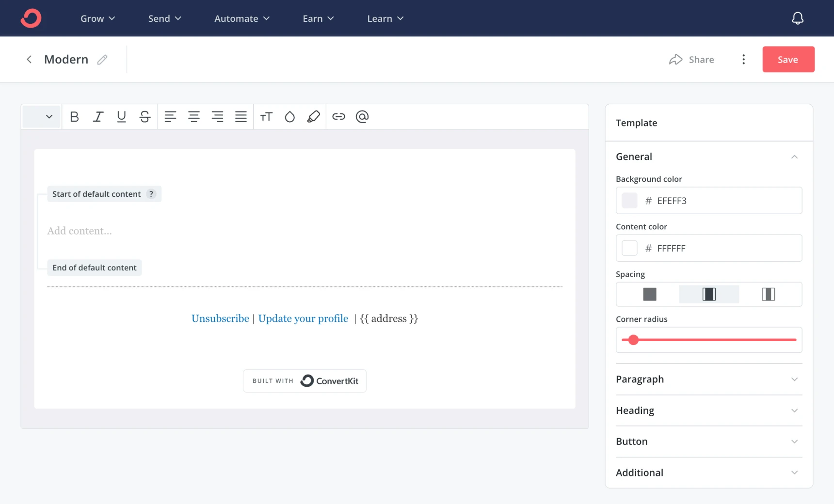Select the third (wide) spacing option

(x=768, y=294)
